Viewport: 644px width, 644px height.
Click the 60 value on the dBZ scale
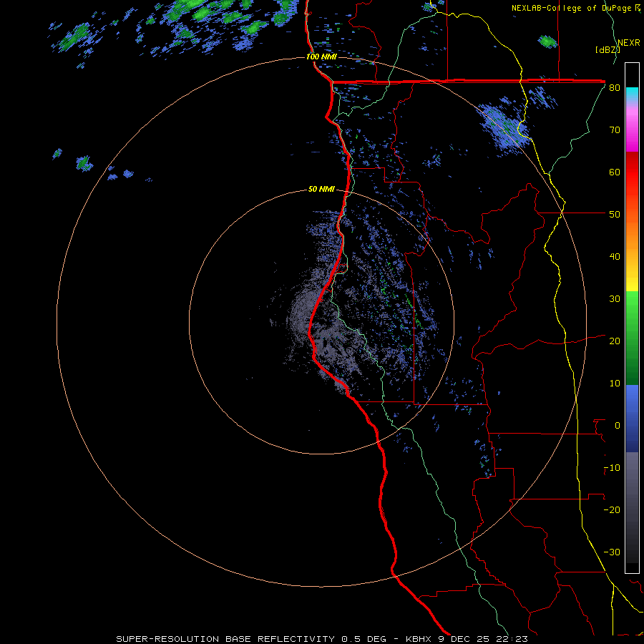(615, 172)
